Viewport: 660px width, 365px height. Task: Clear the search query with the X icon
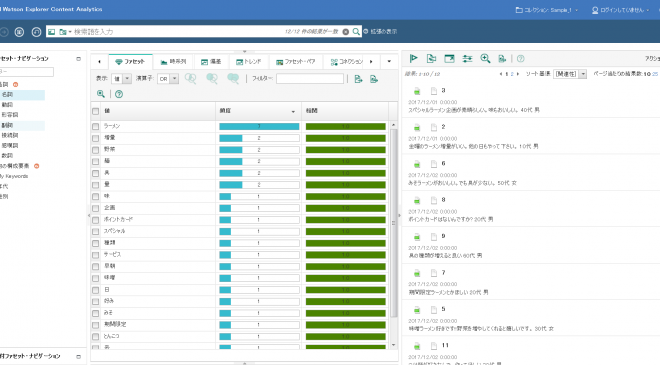(x=346, y=32)
